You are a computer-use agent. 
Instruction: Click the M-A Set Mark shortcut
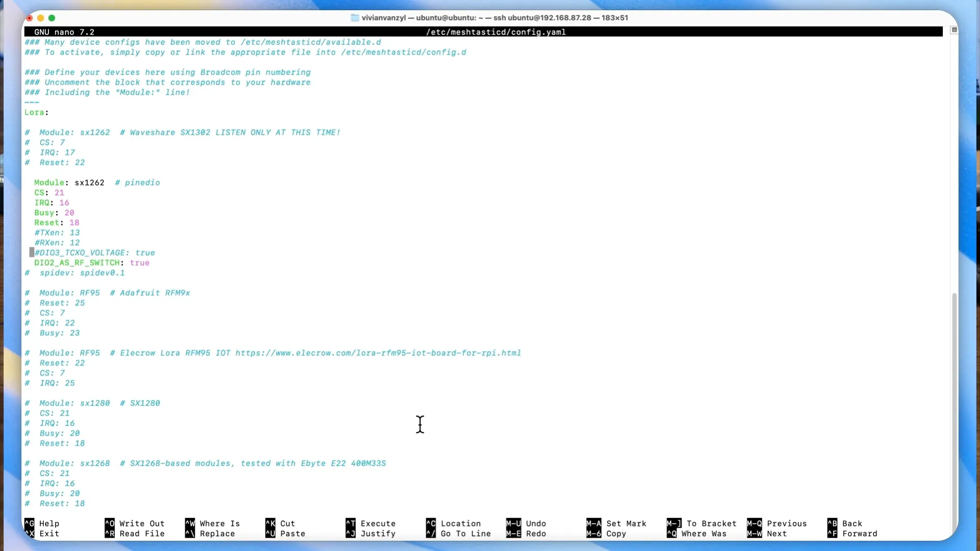coord(616,523)
